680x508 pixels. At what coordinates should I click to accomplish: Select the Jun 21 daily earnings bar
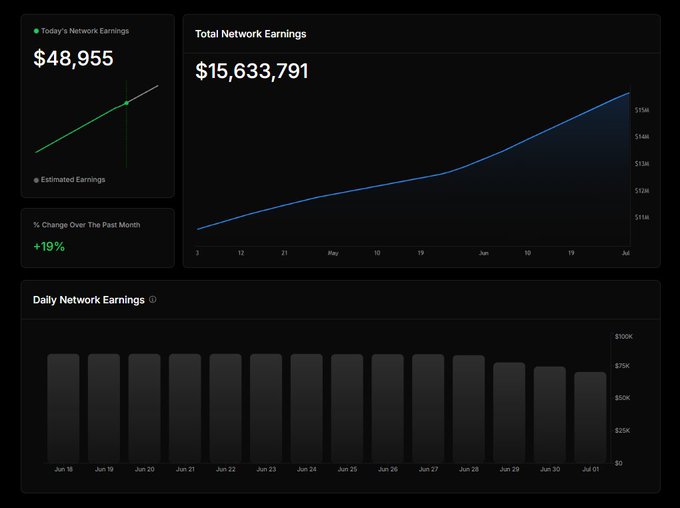[185, 407]
